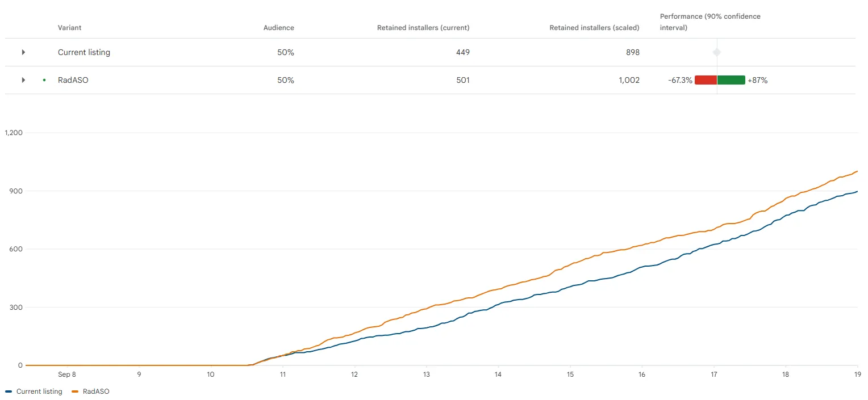Viewport: 868px width, 400px height.
Task: Select the Audience column header
Action: (x=279, y=28)
